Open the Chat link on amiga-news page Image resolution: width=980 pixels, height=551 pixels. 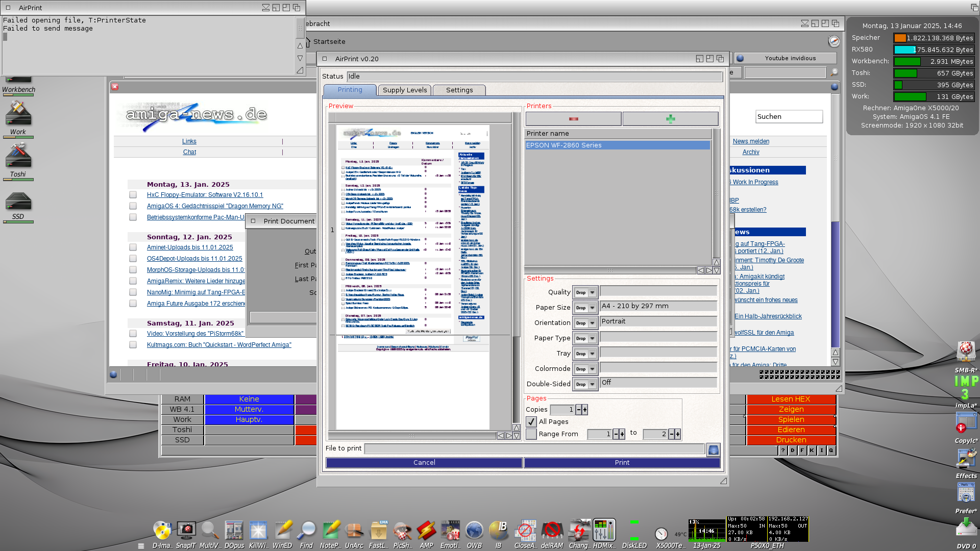pyautogui.click(x=189, y=152)
